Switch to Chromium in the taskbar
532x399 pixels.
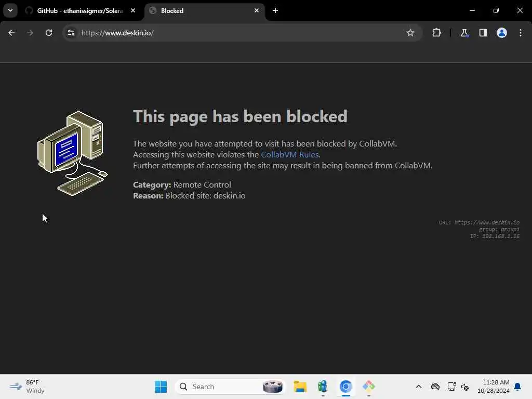tap(345, 387)
